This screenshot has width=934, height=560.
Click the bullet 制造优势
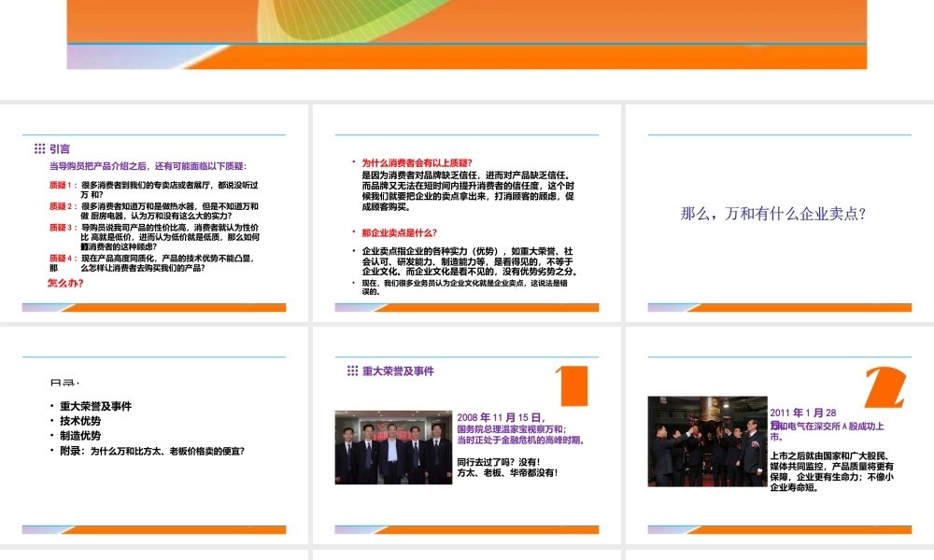pos(79,436)
